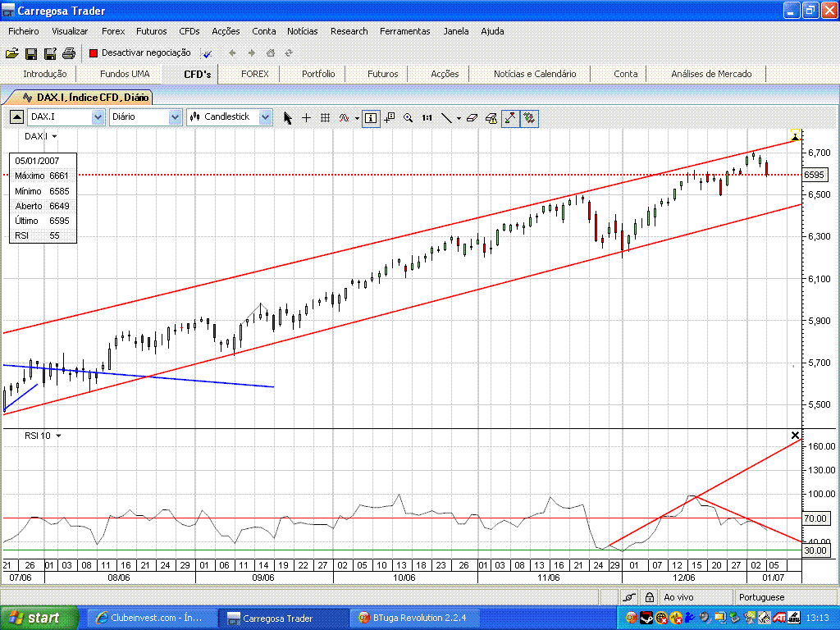Image resolution: width=840 pixels, height=630 pixels.
Task: Select the eraser tool on the chart toolbar
Action: pos(472,117)
